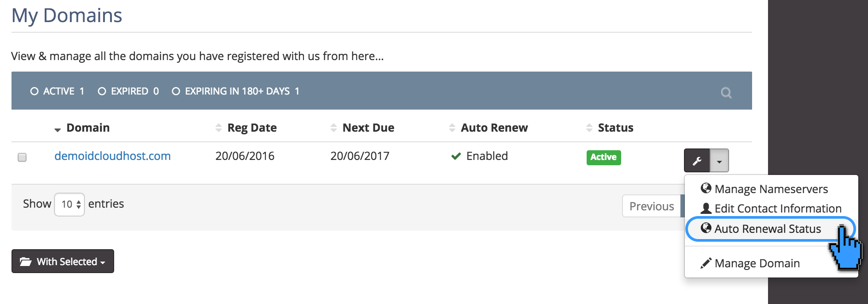Click the search magnifier icon

click(726, 92)
